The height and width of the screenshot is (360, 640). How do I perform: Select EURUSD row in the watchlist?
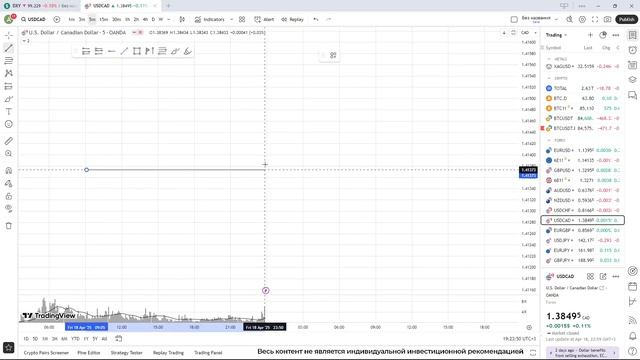tap(582, 150)
